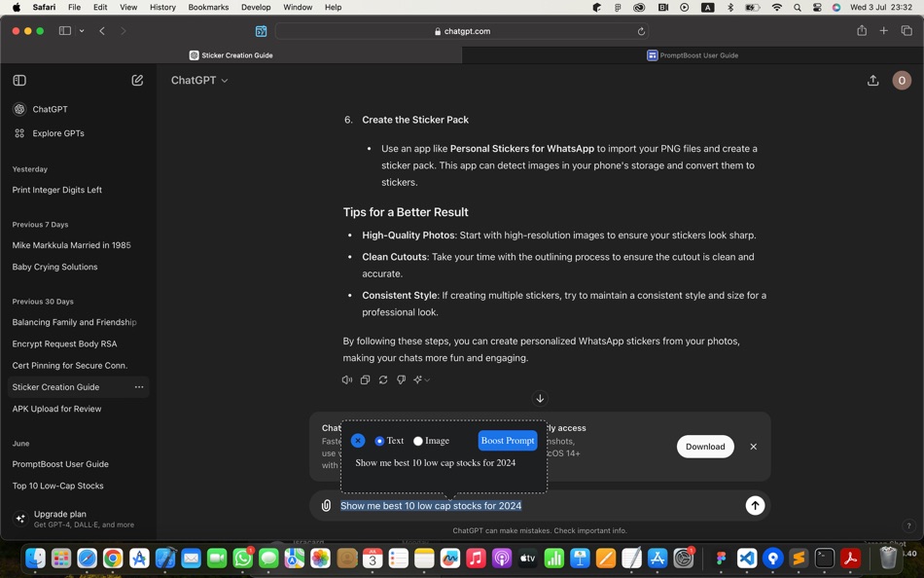Select the Image radio in PromptBoost popup

(418, 440)
